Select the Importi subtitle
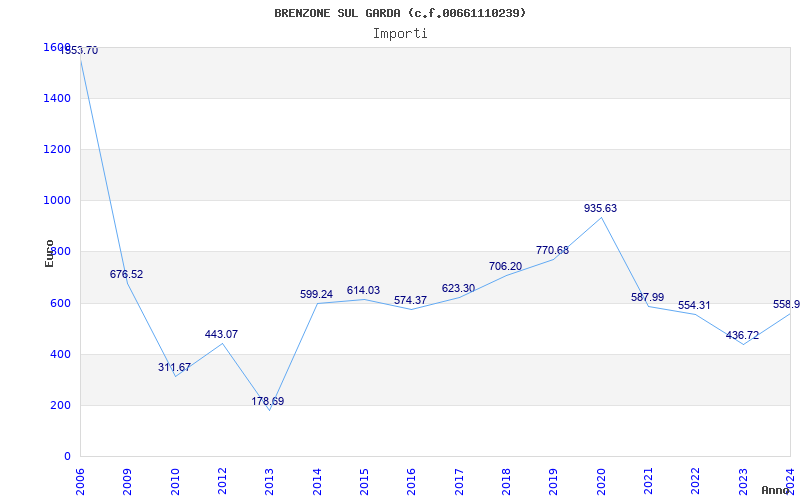Viewport: 800px width, 500px height. (400, 34)
